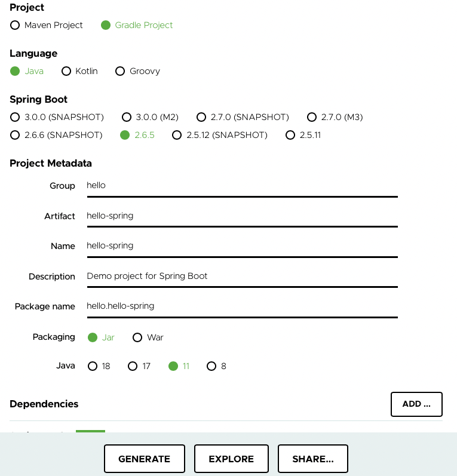Focus the Group input field

tap(243, 186)
